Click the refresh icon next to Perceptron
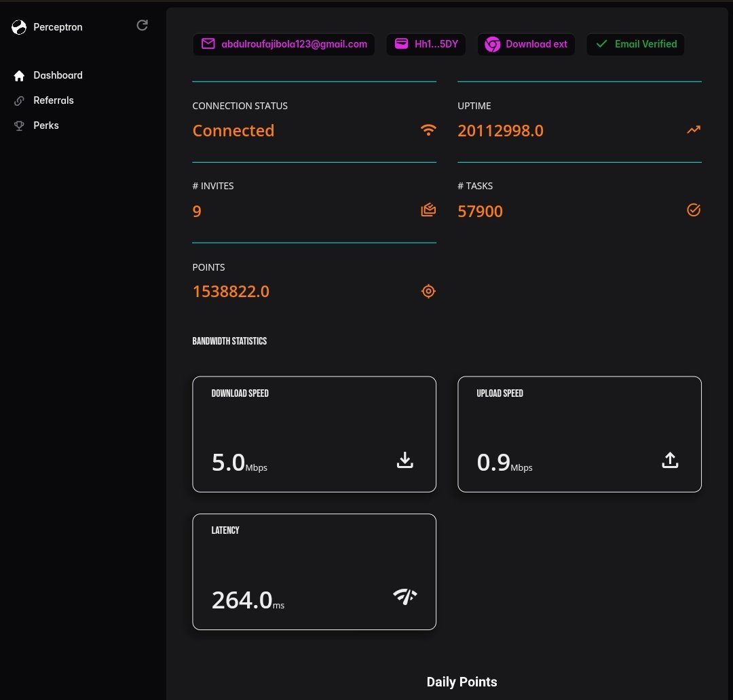Image resolution: width=733 pixels, height=700 pixels. (142, 25)
